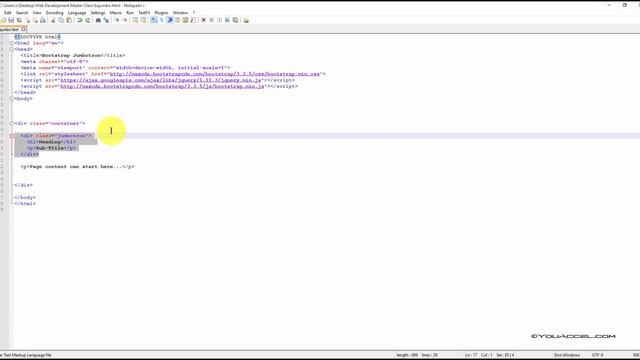Screen dimensions: 640x360
Task: Open the ? help menu
Action: (194, 13)
